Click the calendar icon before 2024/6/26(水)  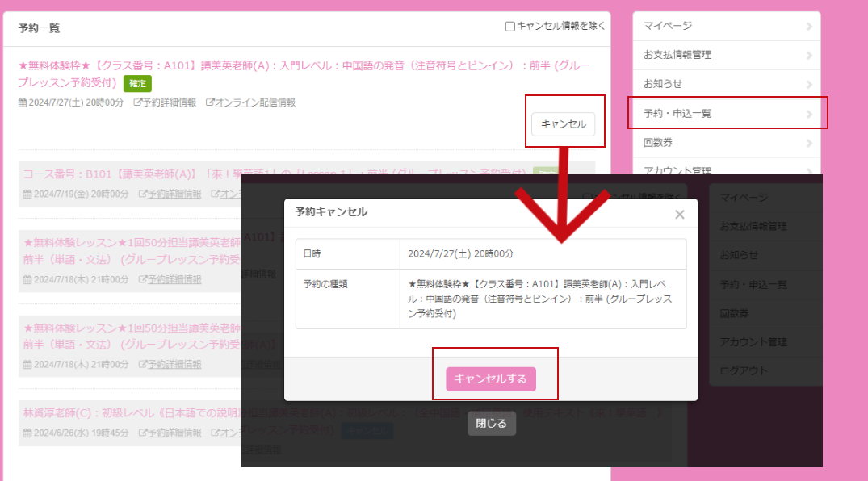click(27, 433)
